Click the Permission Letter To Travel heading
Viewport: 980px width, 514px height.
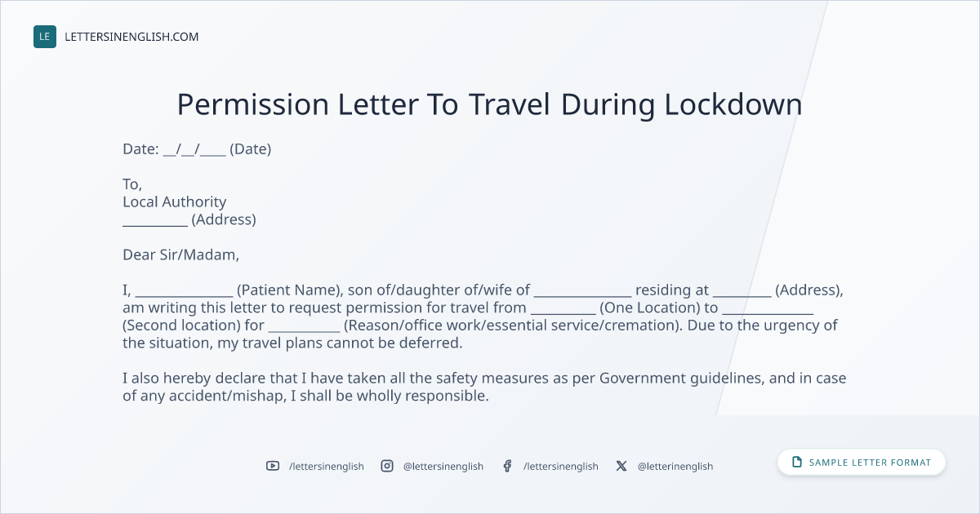pos(489,104)
